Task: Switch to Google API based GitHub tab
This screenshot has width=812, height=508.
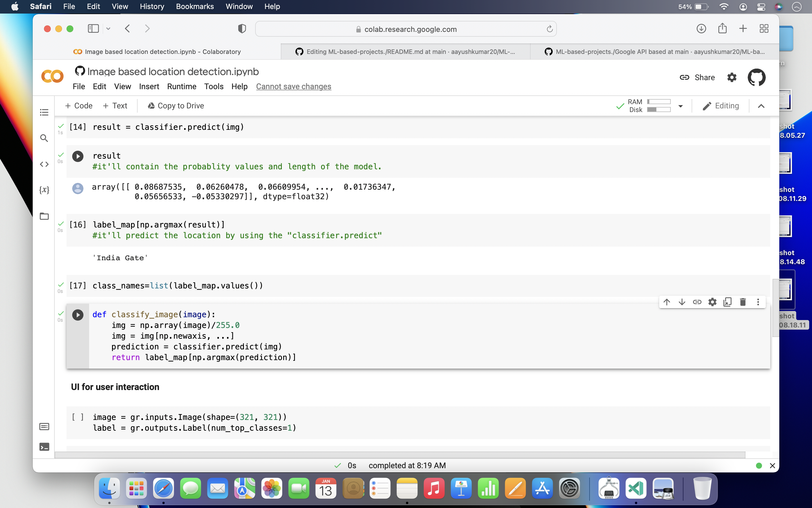Action: (x=655, y=52)
